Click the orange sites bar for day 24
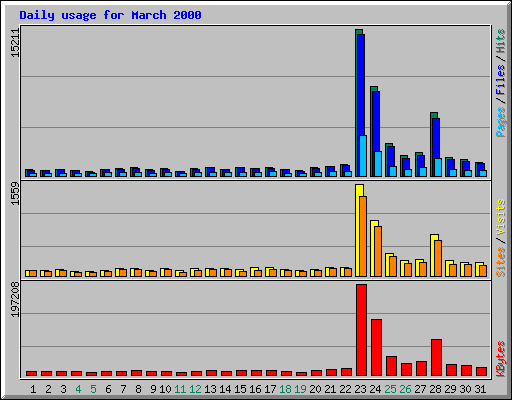 click(x=378, y=251)
